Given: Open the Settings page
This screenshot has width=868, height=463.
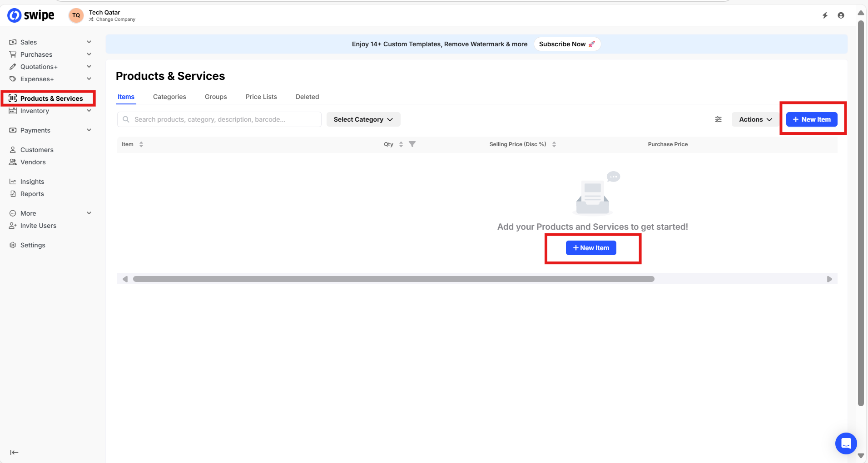Looking at the screenshot, I should pyautogui.click(x=33, y=245).
